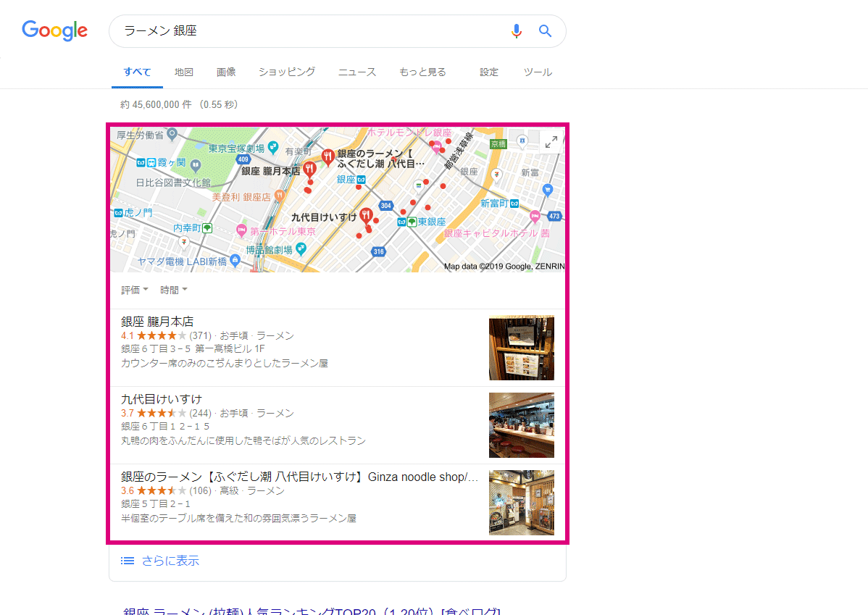Image resolution: width=868 pixels, height=615 pixels.
Task: Click the list icon beside さらに表示
Action: tap(128, 561)
